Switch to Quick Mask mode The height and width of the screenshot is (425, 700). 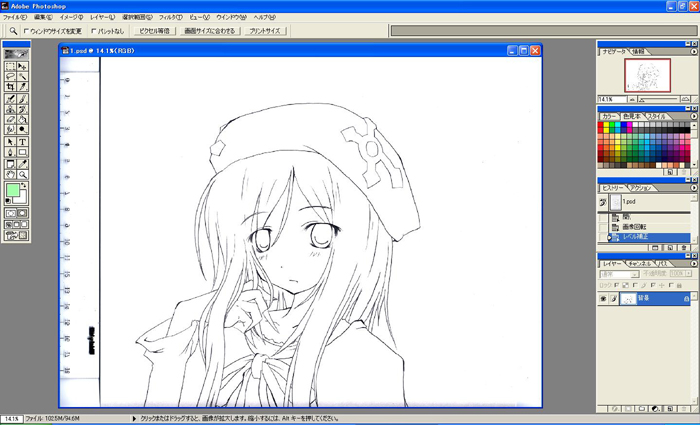[22, 213]
